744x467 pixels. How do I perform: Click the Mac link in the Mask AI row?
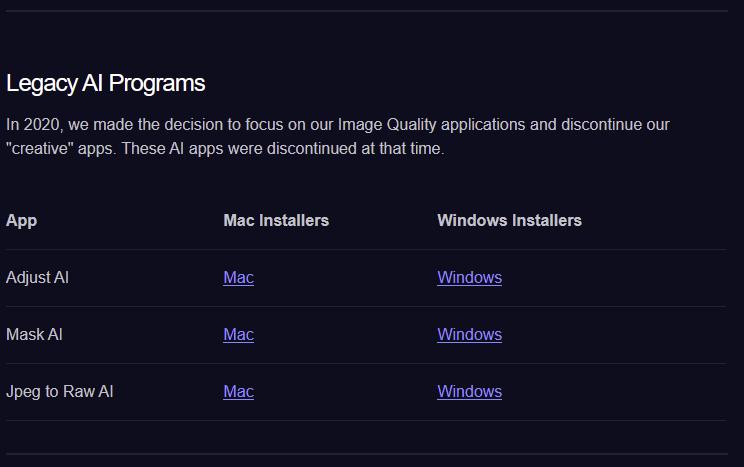[x=238, y=335]
